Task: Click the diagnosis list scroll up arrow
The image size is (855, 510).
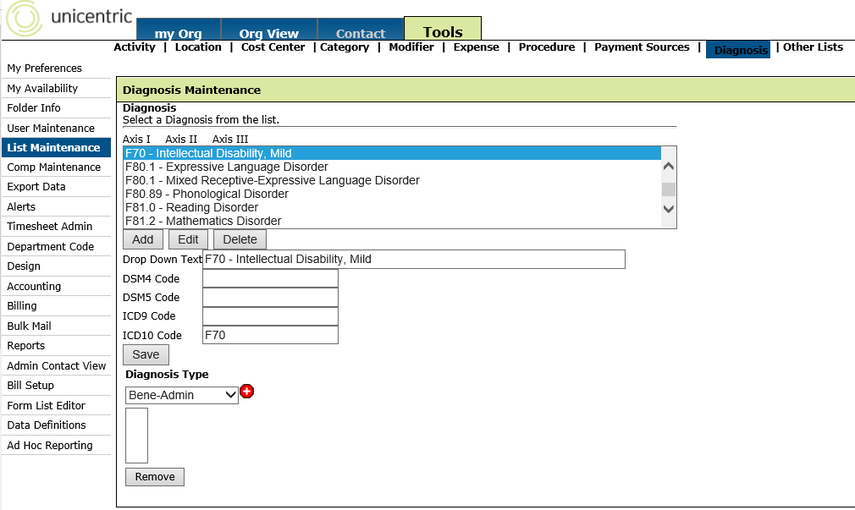Action: 669,166
